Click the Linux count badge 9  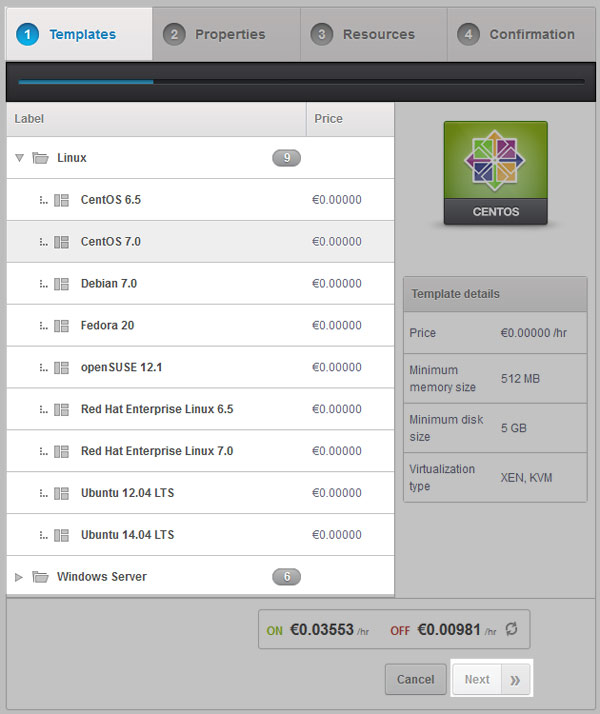pos(286,158)
